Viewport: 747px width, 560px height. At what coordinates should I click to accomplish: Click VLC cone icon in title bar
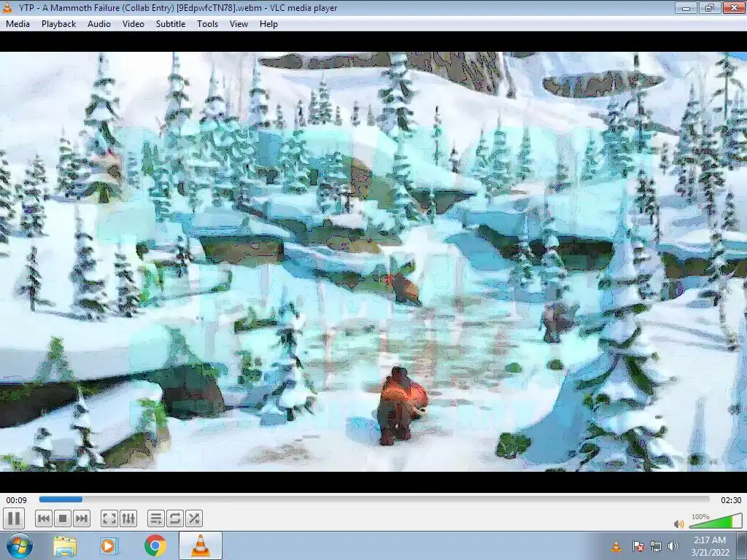click(x=7, y=7)
